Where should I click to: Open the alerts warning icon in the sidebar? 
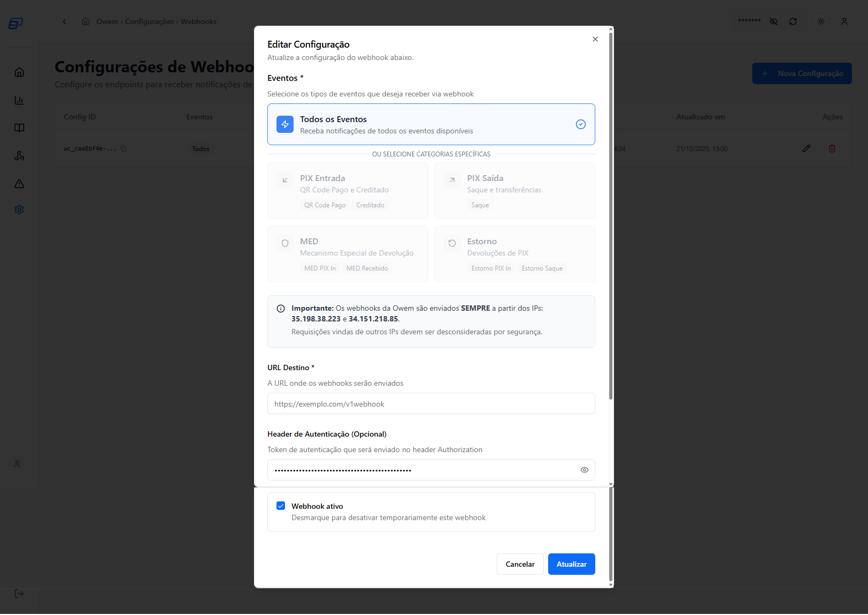19,183
